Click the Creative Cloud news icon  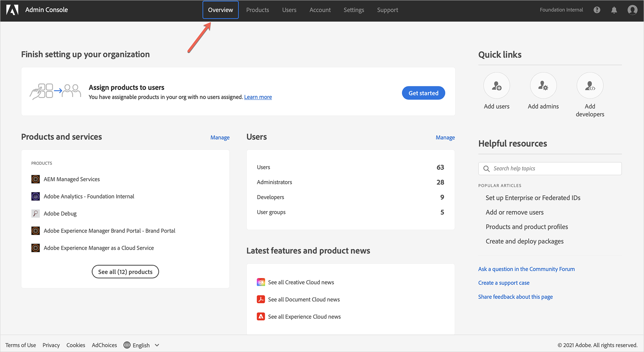click(x=261, y=282)
